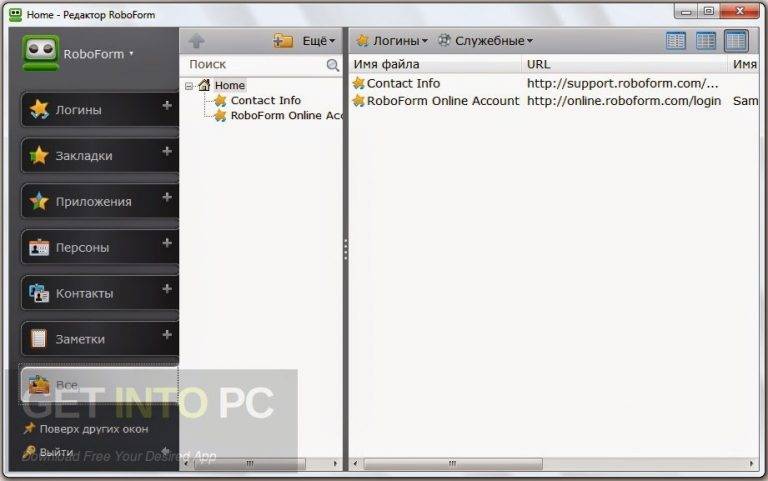Add a new application via Приложения plus
768x481 pixels.
(x=167, y=197)
